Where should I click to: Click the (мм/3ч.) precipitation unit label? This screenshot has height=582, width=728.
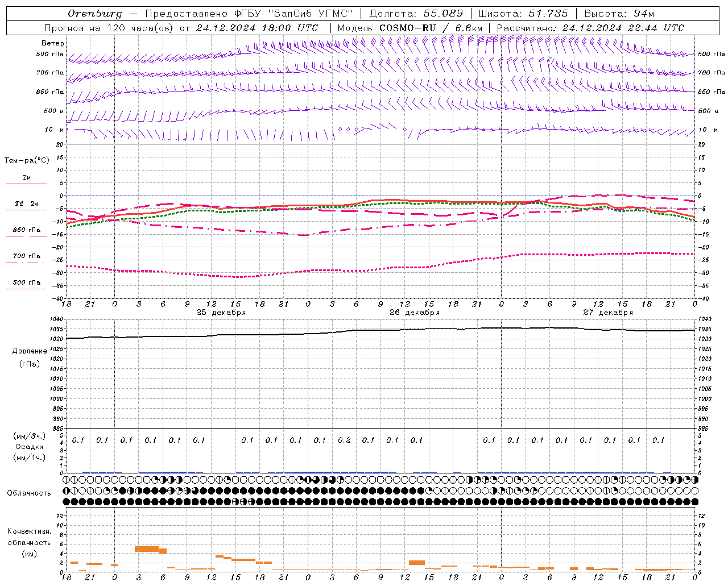coord(30,436)
